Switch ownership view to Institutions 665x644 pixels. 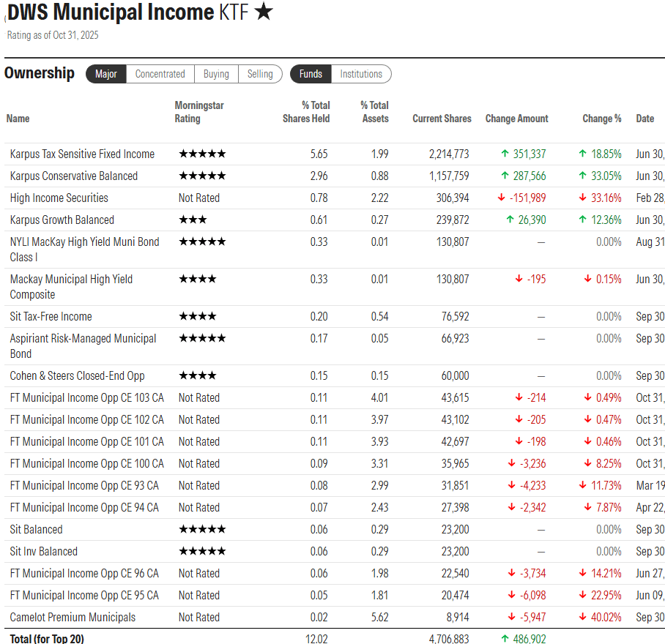tap(361, 74)
